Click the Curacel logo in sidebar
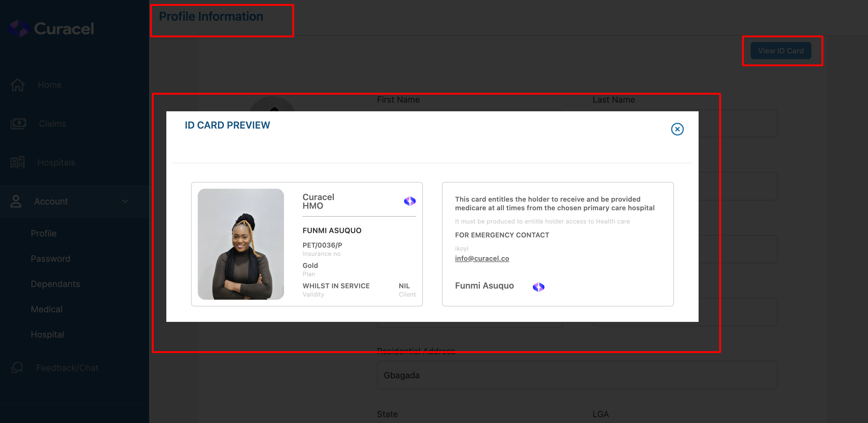This screenshot has width=868, height=423. [x=51, y=28]
